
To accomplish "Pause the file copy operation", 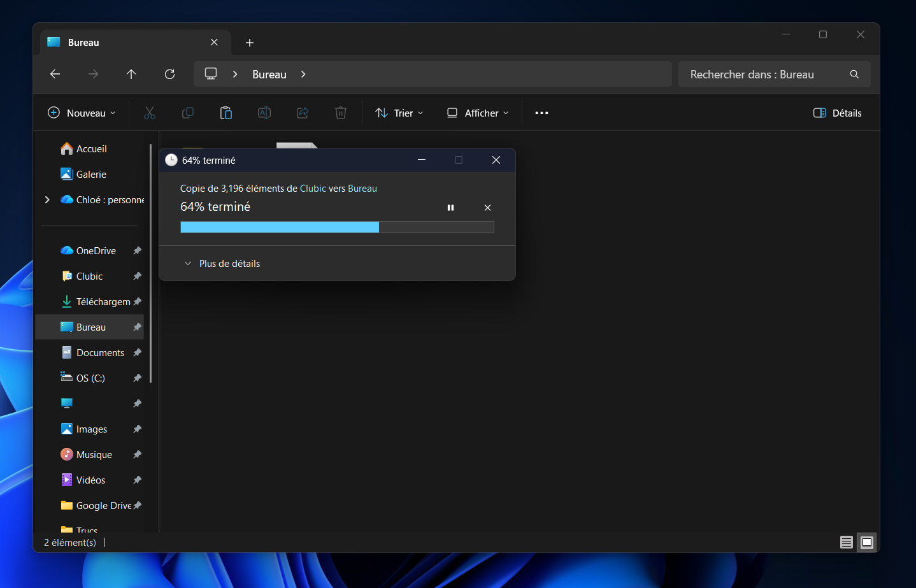I will (x=450, y=208).
